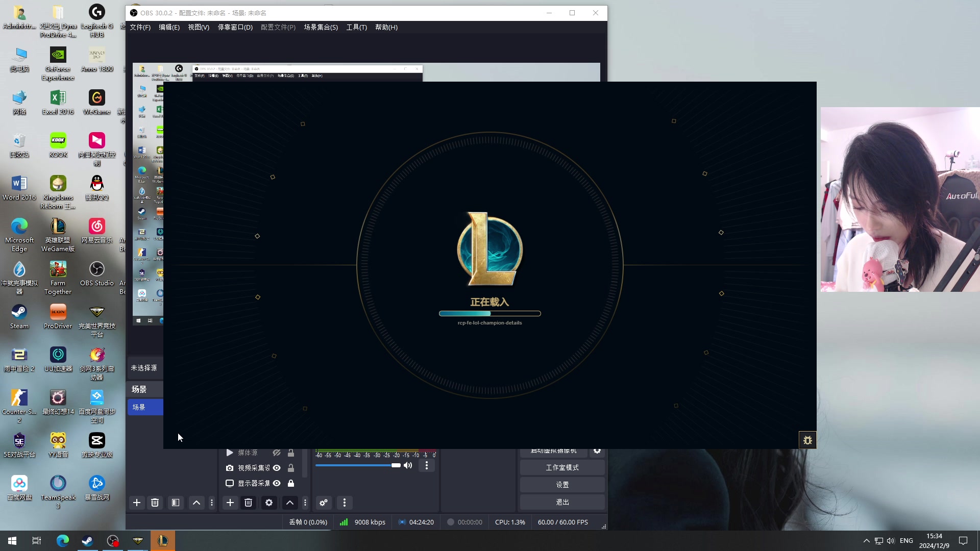Add a new scene with the plus icon
Screen dimensions: 980x551
click(137, 503)
